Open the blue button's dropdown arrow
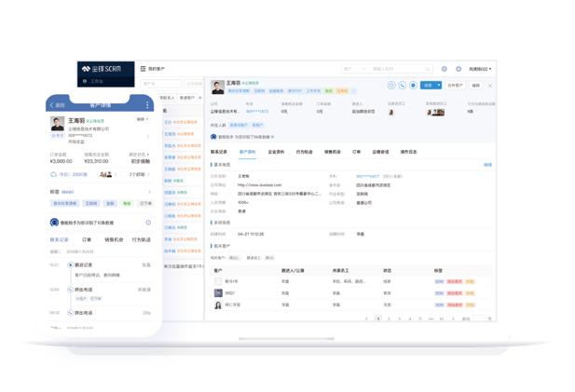This screenshot has height=392, width=575. tap(439, 85)
